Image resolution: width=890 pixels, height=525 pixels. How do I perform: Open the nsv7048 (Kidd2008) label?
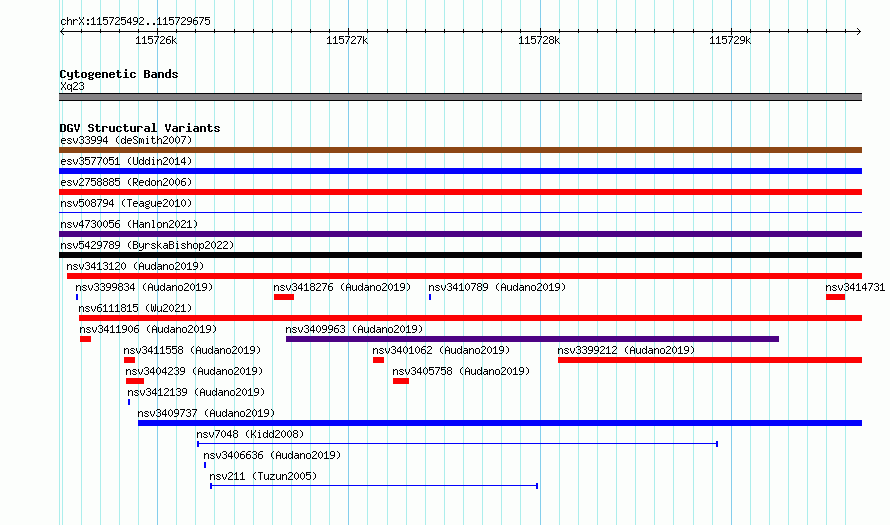point(250,434)
